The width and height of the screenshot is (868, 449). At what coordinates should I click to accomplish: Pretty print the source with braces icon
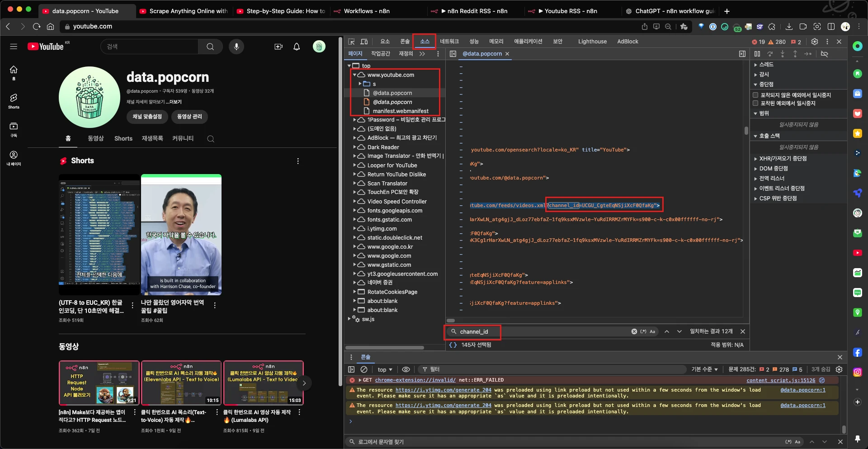point(453,345)
